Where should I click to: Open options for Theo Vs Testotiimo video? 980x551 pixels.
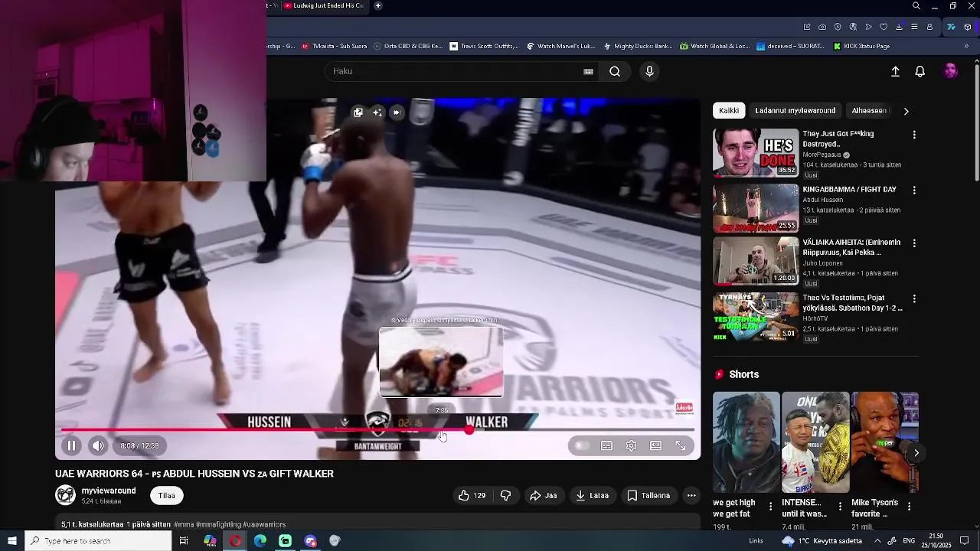[x=913, y=299]
